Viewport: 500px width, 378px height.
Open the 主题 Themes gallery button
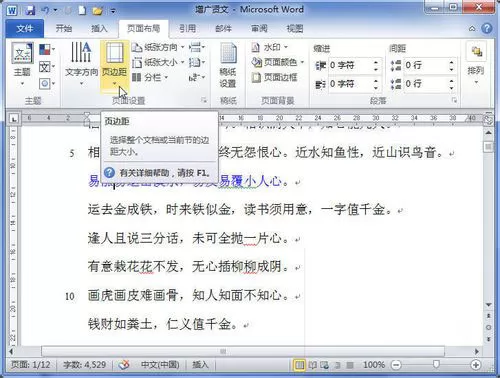click(22, 64)
